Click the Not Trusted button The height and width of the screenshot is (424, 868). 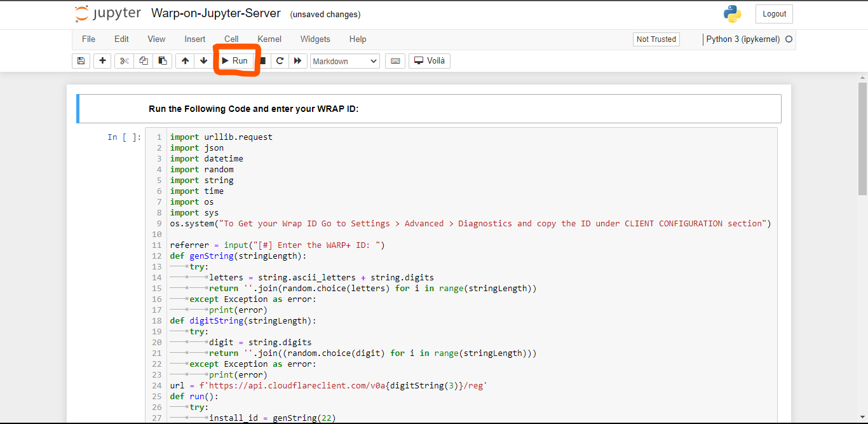coord(656,39)
